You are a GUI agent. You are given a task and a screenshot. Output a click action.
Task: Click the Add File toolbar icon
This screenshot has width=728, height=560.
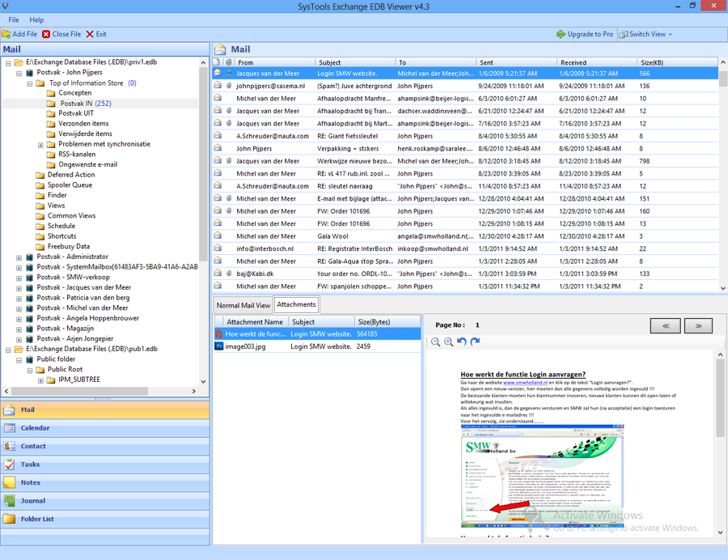click(x=6, y=34)
